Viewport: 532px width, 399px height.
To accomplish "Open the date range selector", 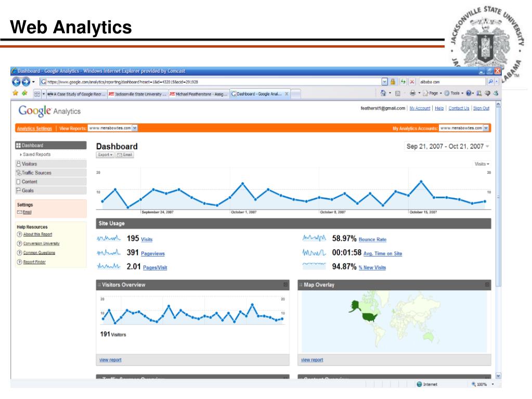I will click(448, 146).
